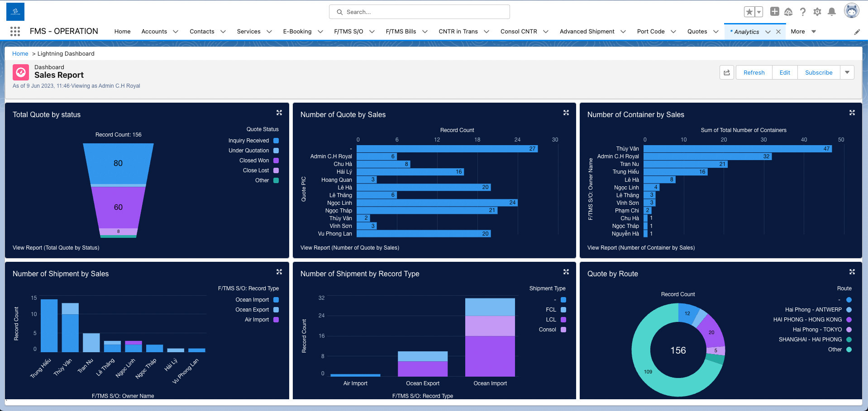This screenshot has height=411, width=868.
Task: Click the Hai Phong - TOKYO legend swatch
Action: pyautogui.click(x=849, y=330)
